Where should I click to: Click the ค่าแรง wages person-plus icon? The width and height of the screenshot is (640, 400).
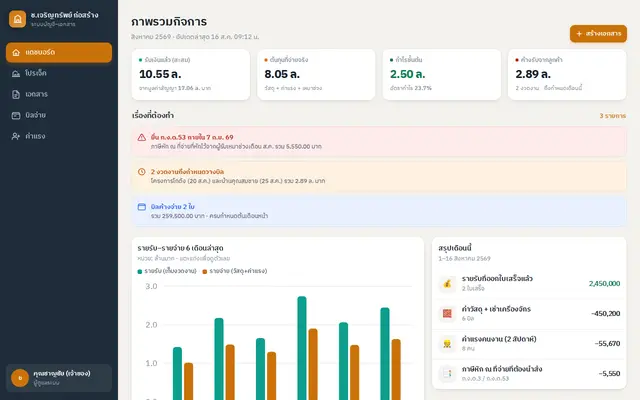[x=16, y=136]
